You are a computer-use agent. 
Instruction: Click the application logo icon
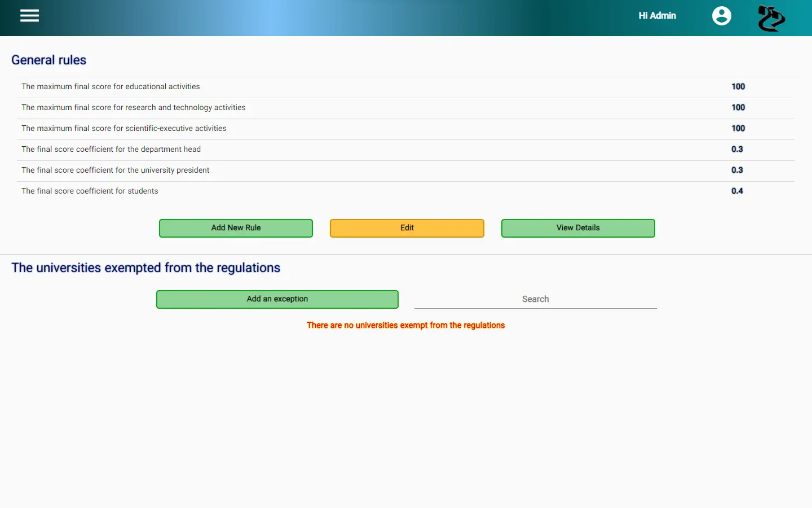[x=771, y=18]
